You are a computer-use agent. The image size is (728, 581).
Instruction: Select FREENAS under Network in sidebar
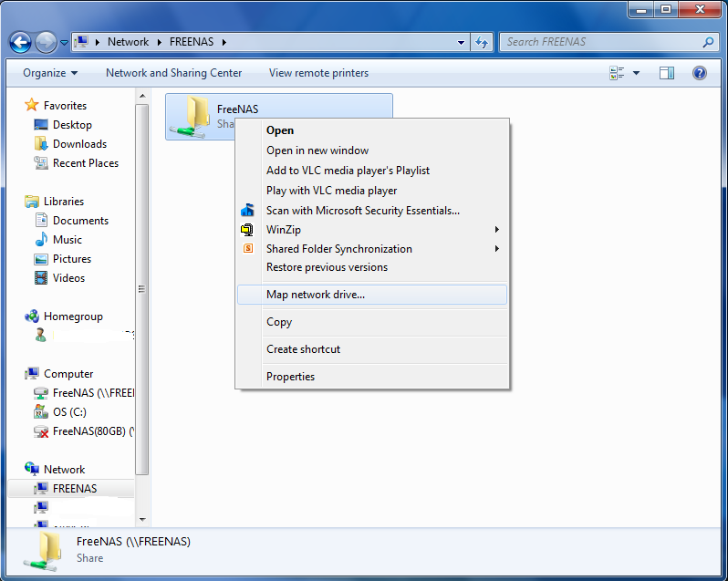(74, 488)
